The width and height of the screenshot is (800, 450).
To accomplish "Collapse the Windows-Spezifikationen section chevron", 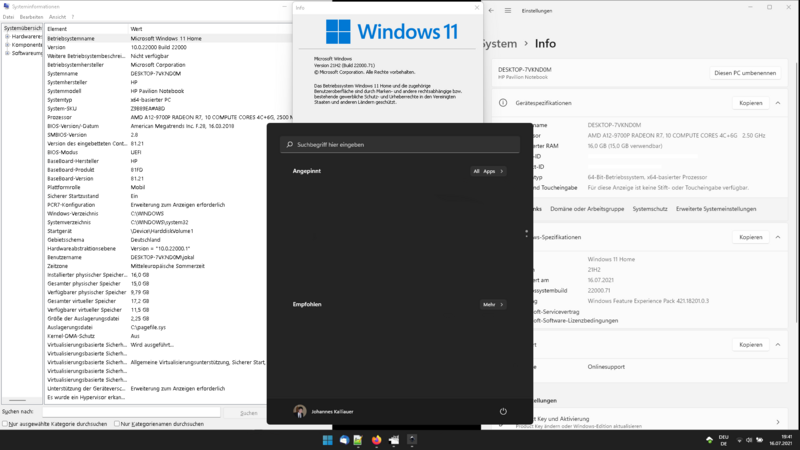I will [778, 237].
